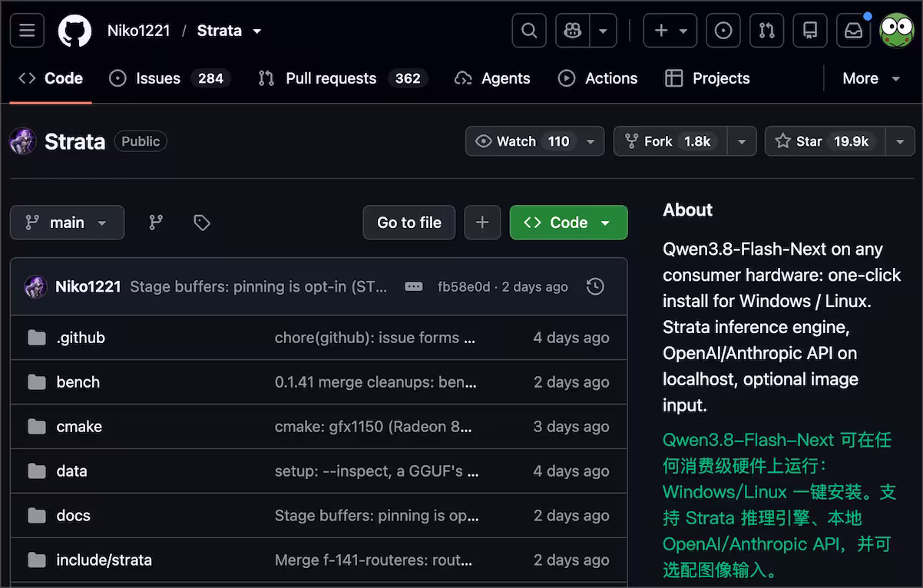Switch to the Issues tab
Viewport: 923px width, 588px height.
pyautogui.click(x=170, y=78)
